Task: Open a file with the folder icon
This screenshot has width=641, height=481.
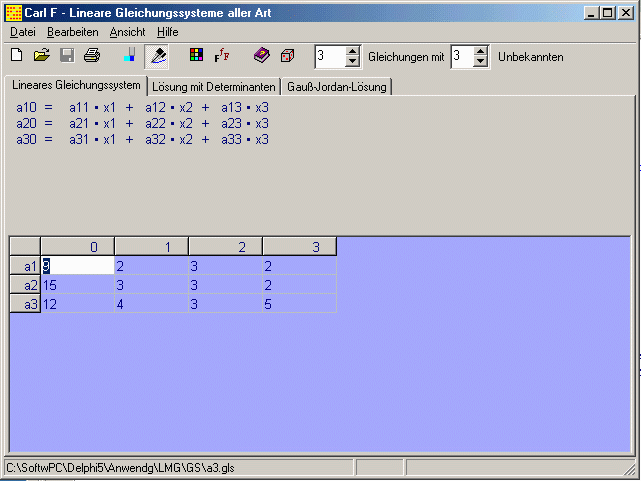Action: 42,56
